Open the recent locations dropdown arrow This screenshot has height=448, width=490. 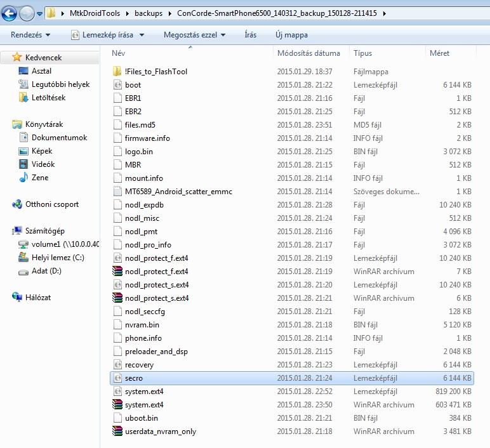(x=40, y=14)
